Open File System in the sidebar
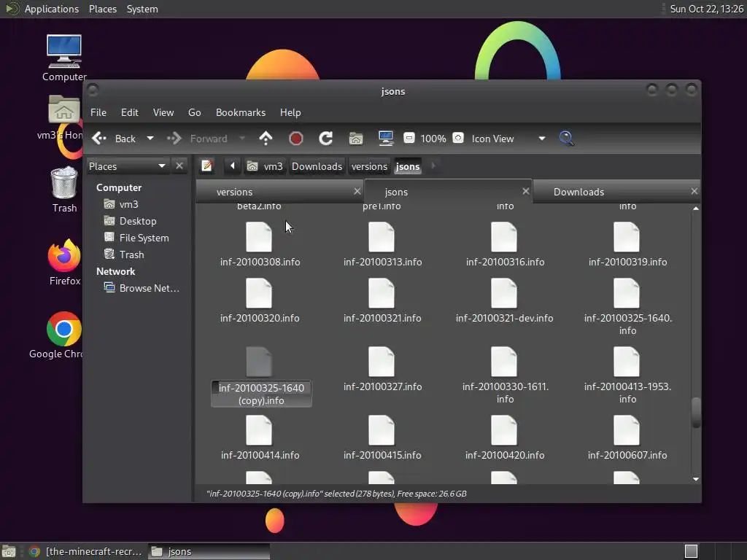This screenshot has height=560, width=747. 144,238
